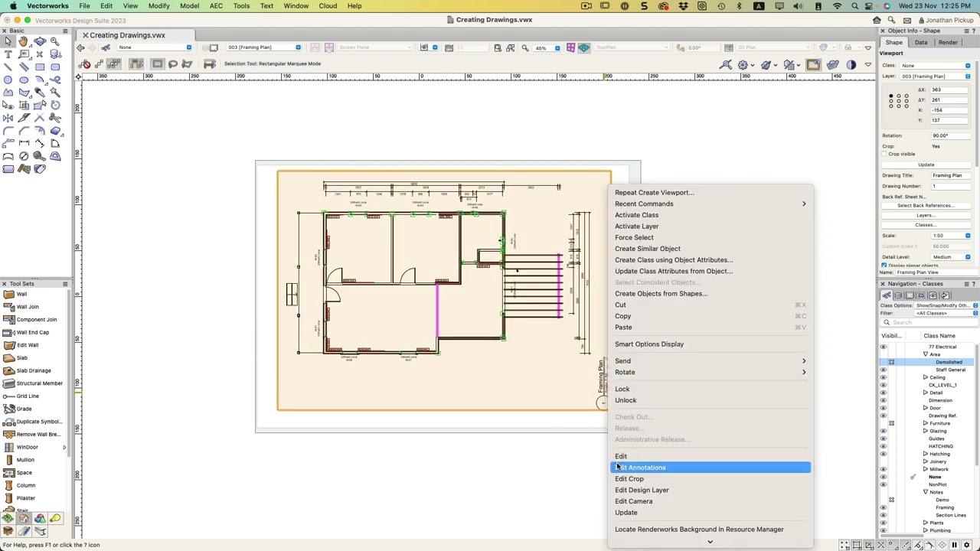Select the Double Line tool
Screen dimensions: 980x551
pyautogui.click(x=24, y=67)
